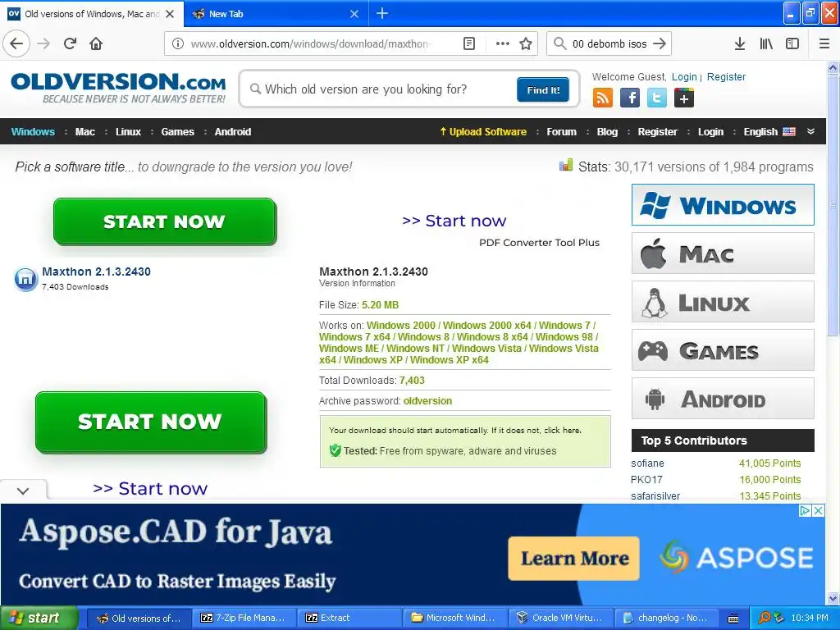
Task: Click Register link beside Welcome Guest
Action: pos(726,76)
